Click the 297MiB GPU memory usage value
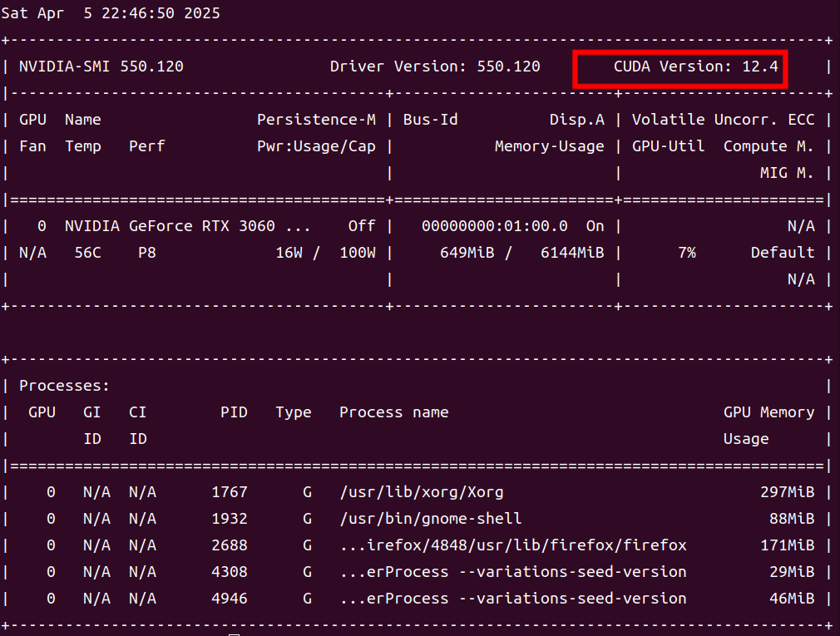Screen dimensions: 840x636 788,492
